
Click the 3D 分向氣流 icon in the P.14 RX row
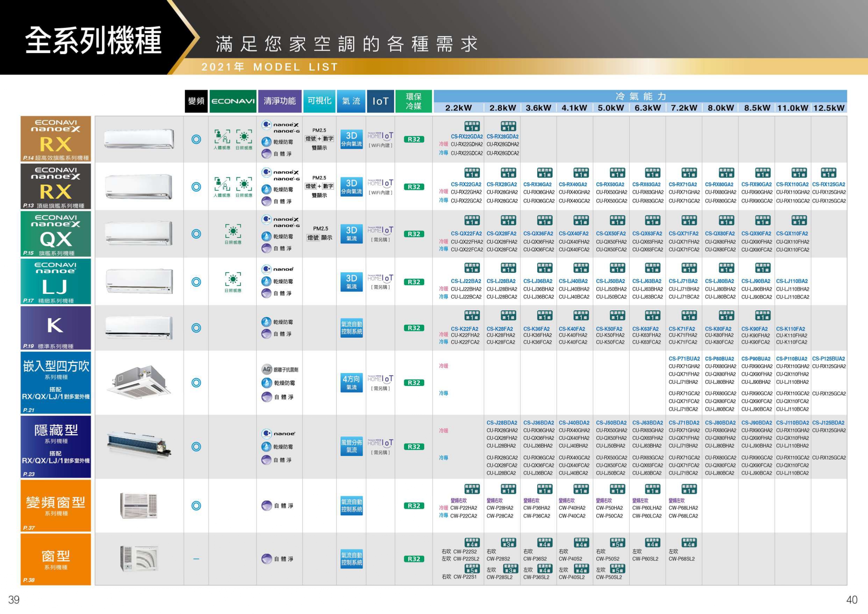point(351,139)
